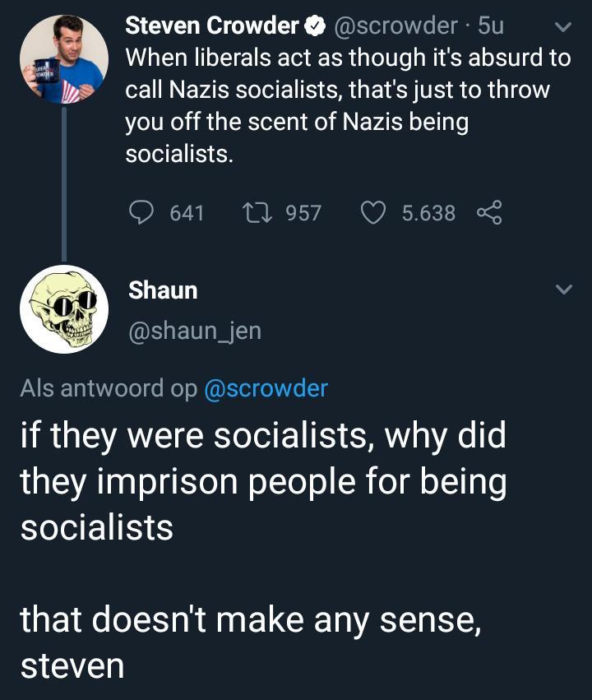The image size is (592, 700).
Task: Visit the @shaun_jen handle
Action: pyautogui.click(x=195, y=330)
